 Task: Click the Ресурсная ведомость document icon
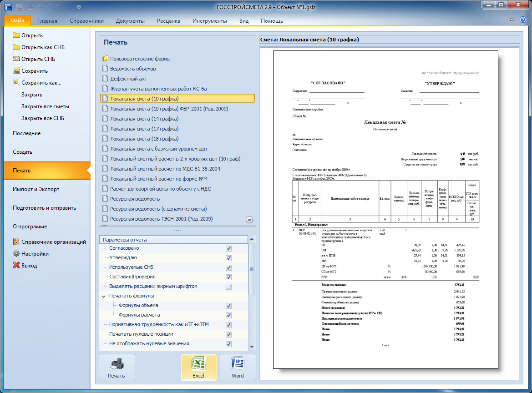[x=105, y=198]
